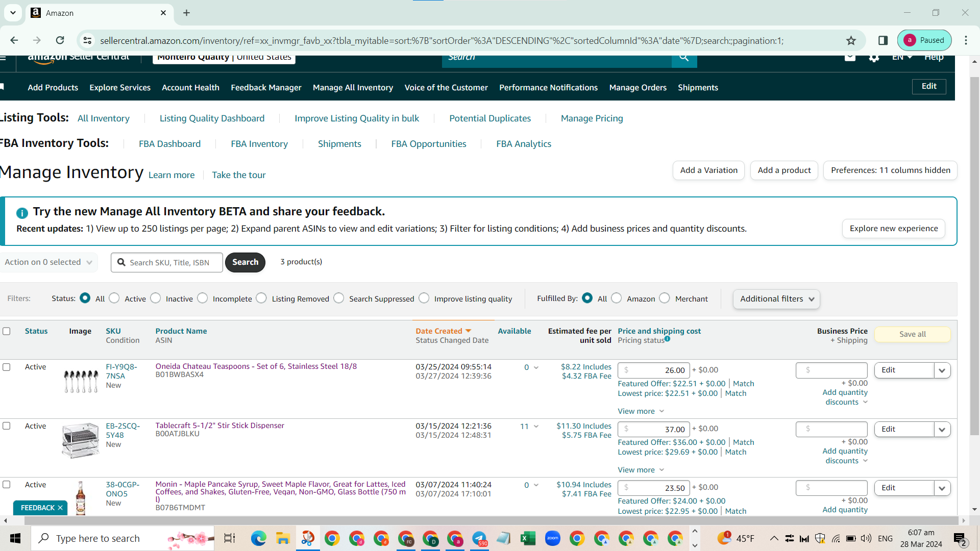The image size is (980, 551).
Task: Select the Incomplete status filter radio
Action: [x=203, y=298]
